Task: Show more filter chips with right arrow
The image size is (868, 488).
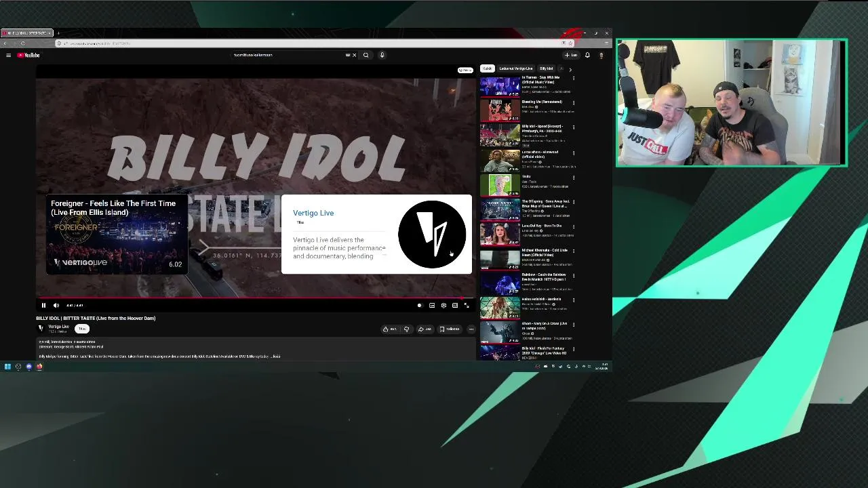Action: click(x=570, y=69)
